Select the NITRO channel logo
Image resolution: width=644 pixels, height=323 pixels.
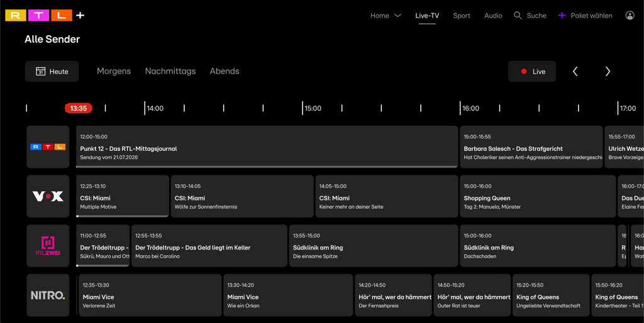[48, 295]
